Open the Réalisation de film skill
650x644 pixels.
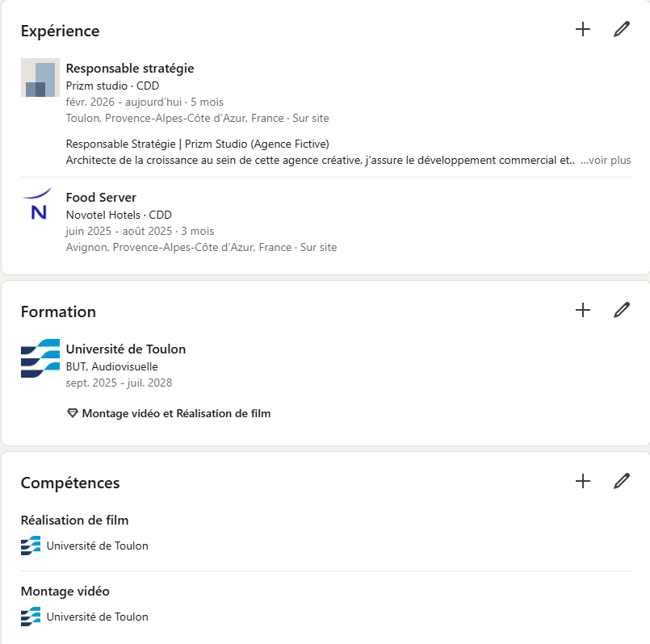click(74, 520)
